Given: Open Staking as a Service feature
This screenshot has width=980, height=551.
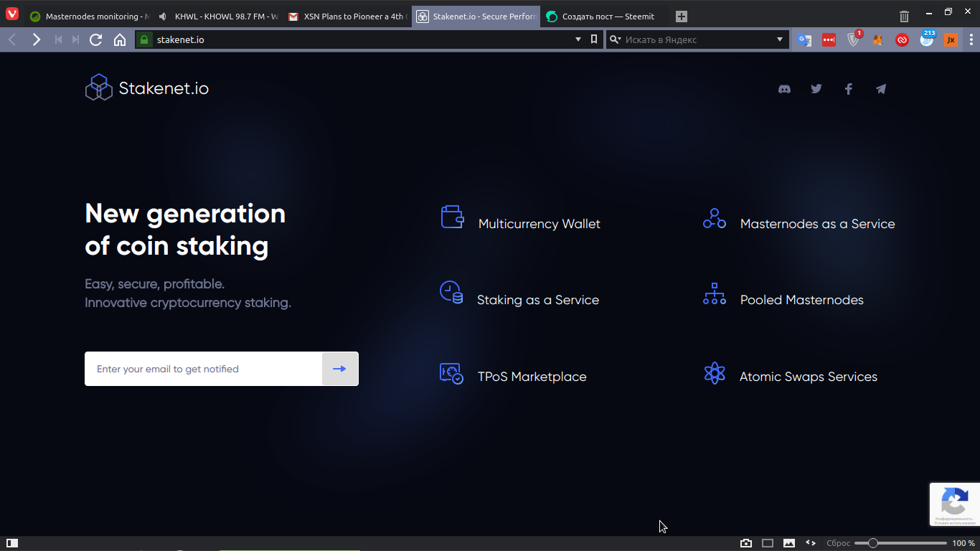Looking at the screenshot, I should pyautogui.click(x=519, y=294).
